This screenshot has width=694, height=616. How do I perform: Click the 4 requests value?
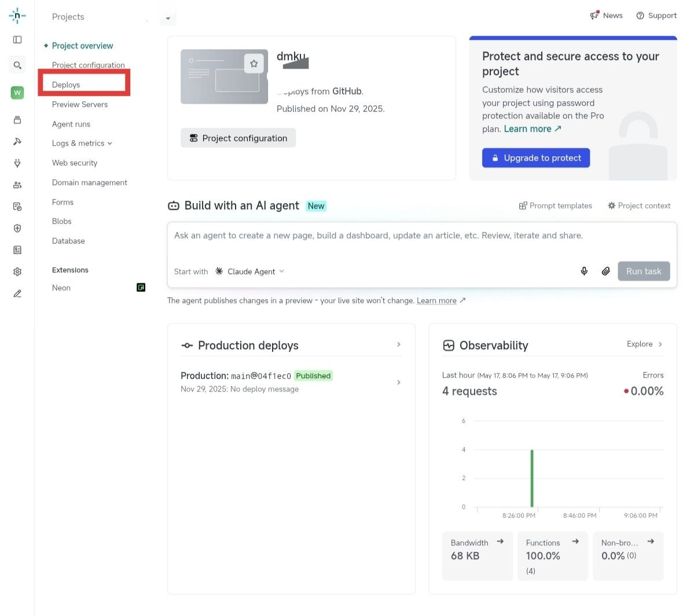pyautogui.click(x=469, y=391)
